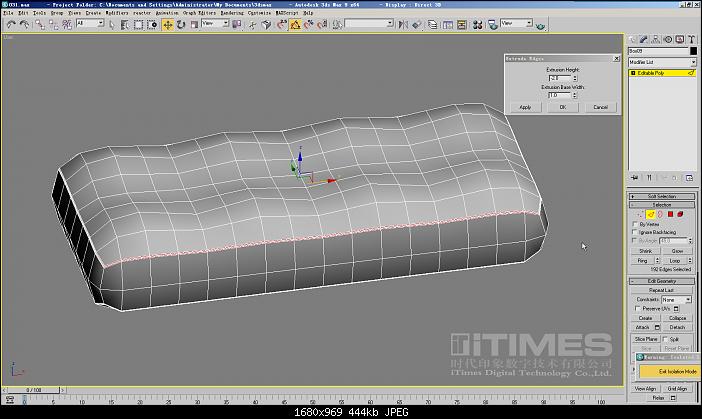Viewport: 702px width, 419px height.
Task: Open the named selection sets dropdown
Action: click(x=369, y=23)
